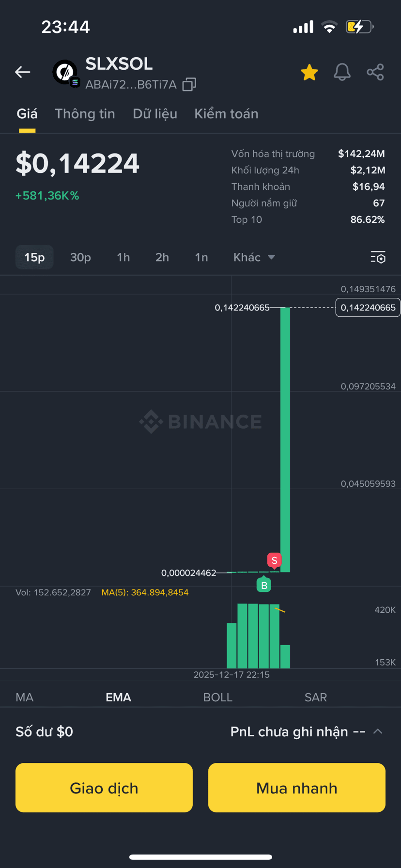
Task: Open the SLXSOL token logo
Action: (x=65, y=73)
